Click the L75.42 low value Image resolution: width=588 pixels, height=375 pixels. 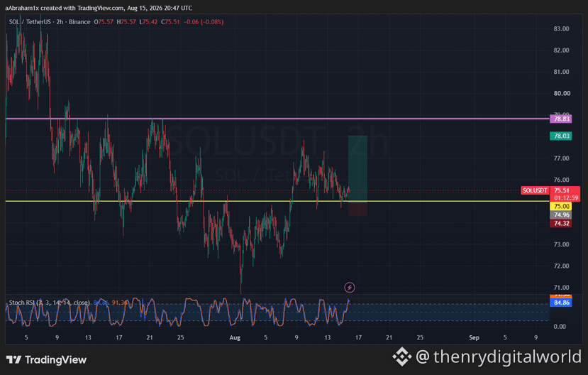[148, 22]
